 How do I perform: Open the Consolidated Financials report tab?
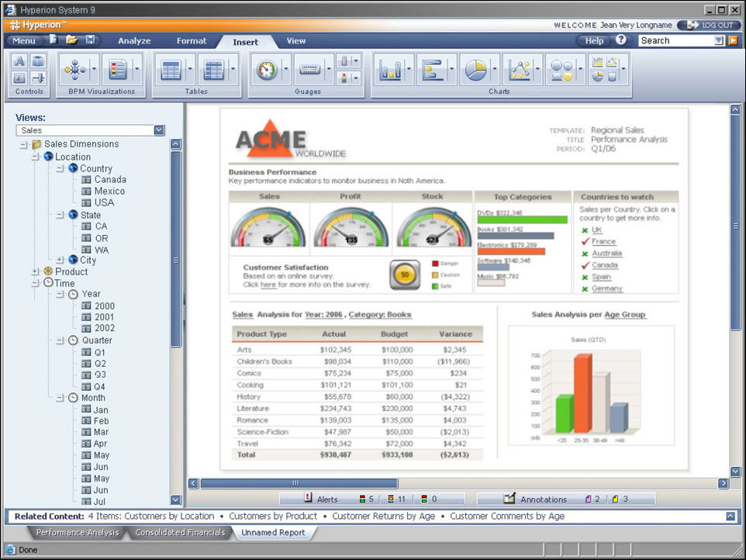pos(180,532)
